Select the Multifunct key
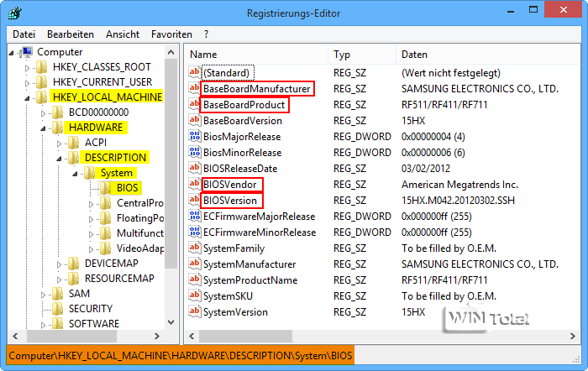Screen dimensions: 588x371 click(140, 233)
